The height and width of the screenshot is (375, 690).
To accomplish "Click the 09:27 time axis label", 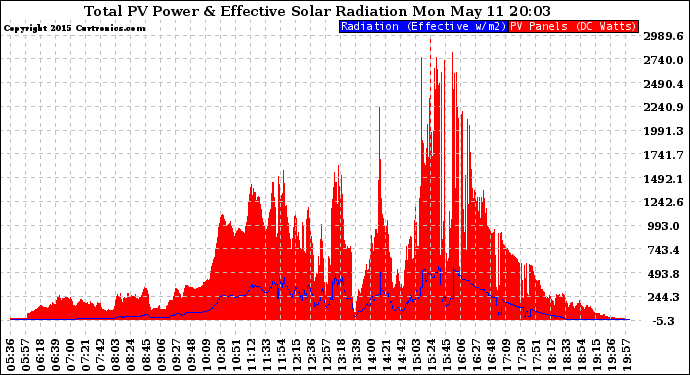I will [x=176, y=354].
